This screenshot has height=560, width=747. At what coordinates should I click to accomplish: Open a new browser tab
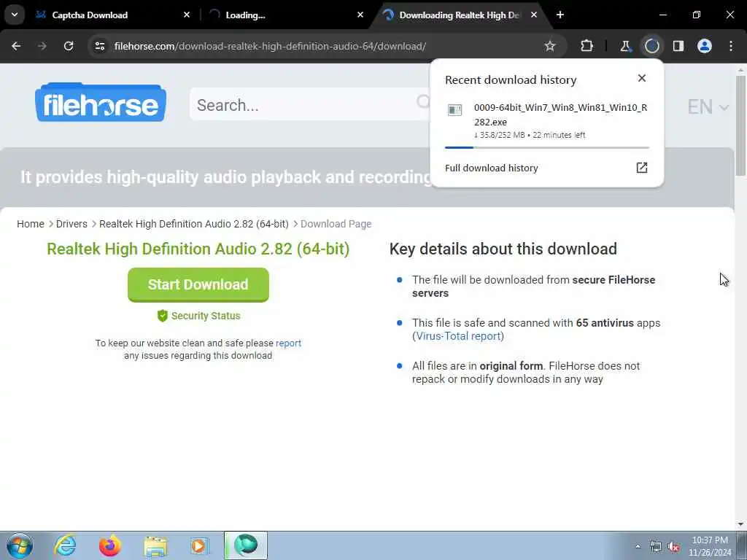click(560, 15)
